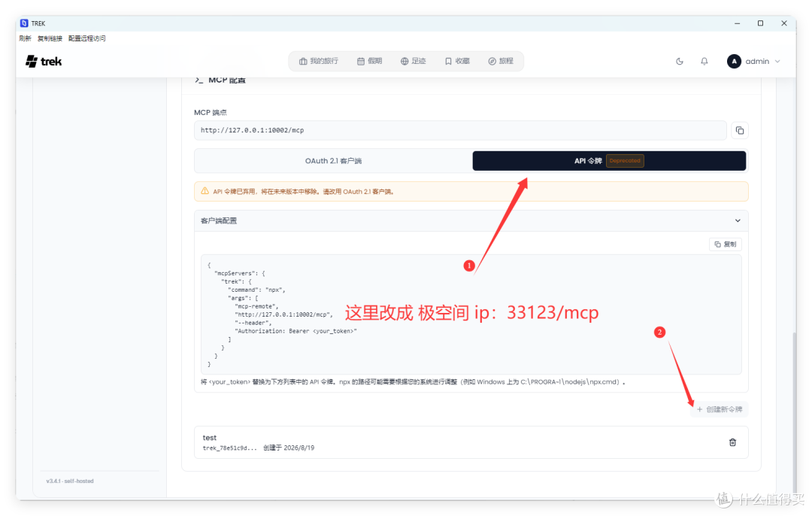Copy MCP endpoint URL icon
This screenshot has width=812, height=516.
click(x=740, y=131)
